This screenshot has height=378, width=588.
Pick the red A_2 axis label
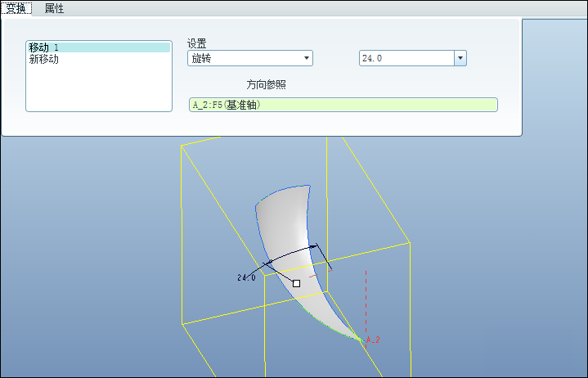pos(373,340)
